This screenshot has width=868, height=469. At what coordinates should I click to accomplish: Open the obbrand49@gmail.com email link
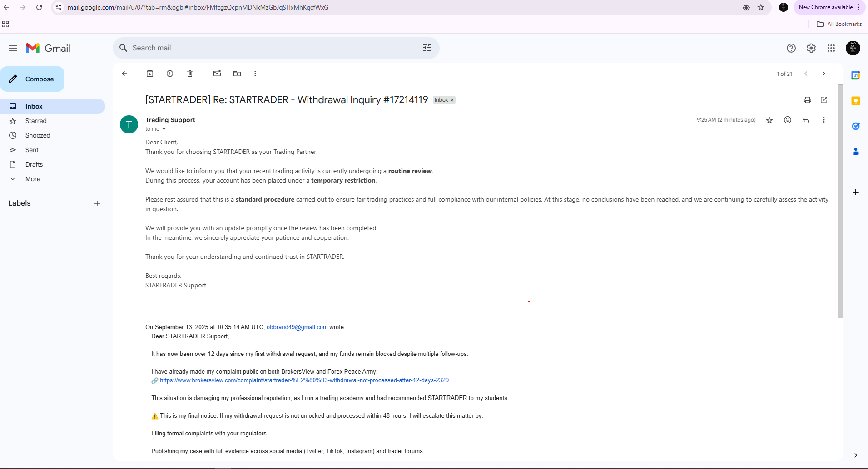(x=297, y=327)
